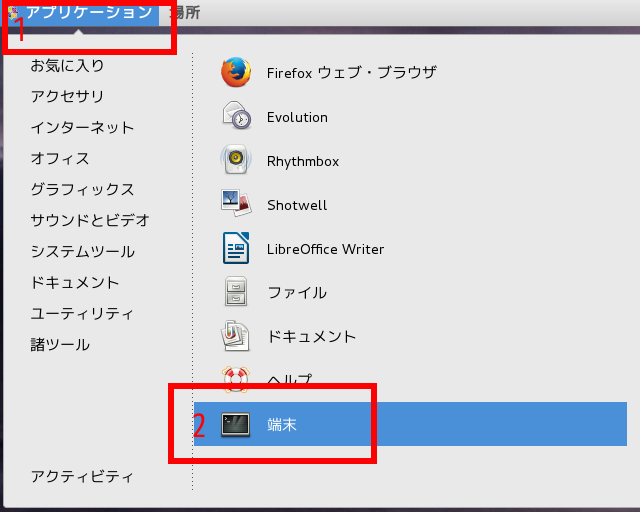Screen dimensions: 640x512
Task: Select the システムツール category
Action: click(82, 251)
